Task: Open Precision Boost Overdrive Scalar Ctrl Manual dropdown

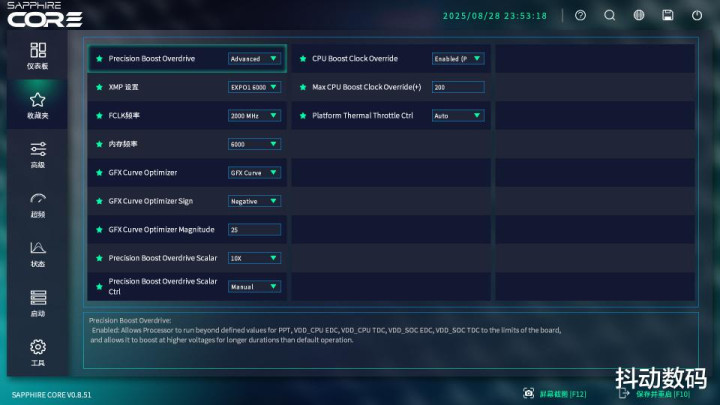Action: pos(254,287)
